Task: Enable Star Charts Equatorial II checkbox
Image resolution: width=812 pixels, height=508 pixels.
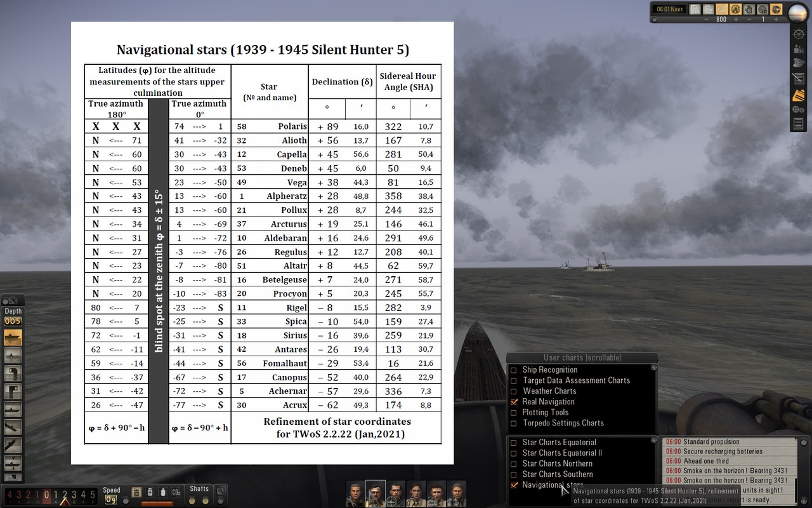Action: coord(514,453)
